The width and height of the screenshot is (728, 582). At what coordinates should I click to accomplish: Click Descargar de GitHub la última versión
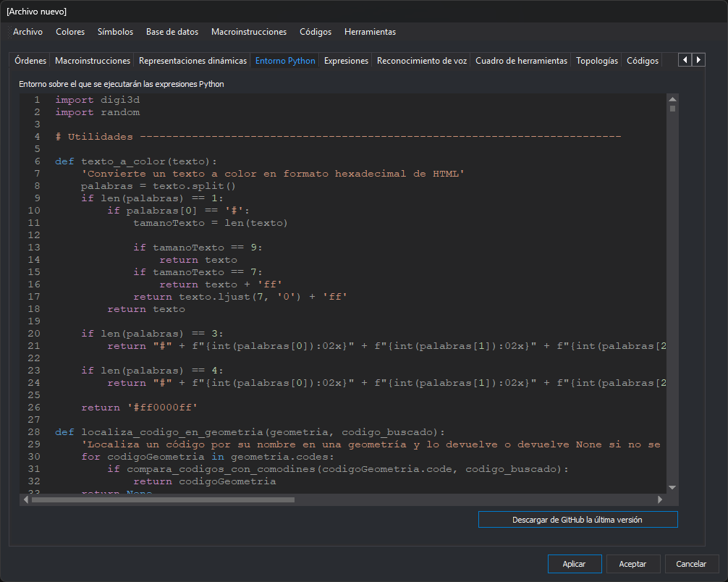577,519
